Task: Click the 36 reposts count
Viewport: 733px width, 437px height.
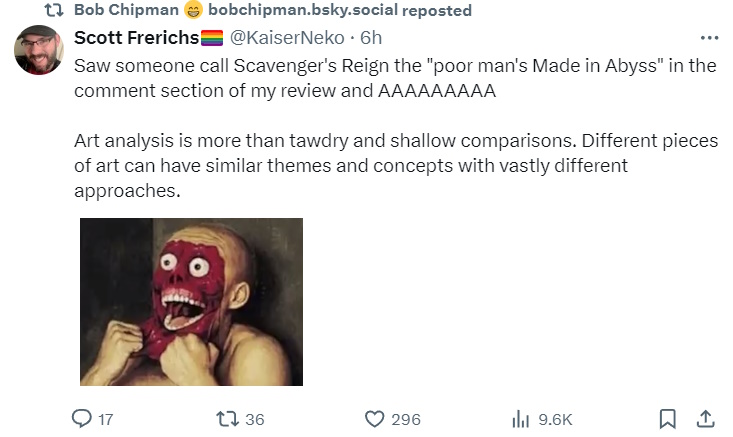Action: click(254, 420)
